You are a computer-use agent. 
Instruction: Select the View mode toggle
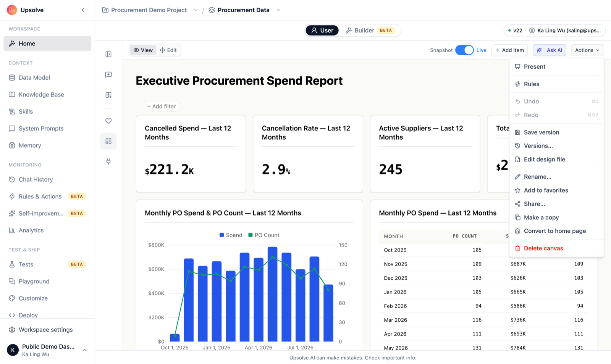143,50
